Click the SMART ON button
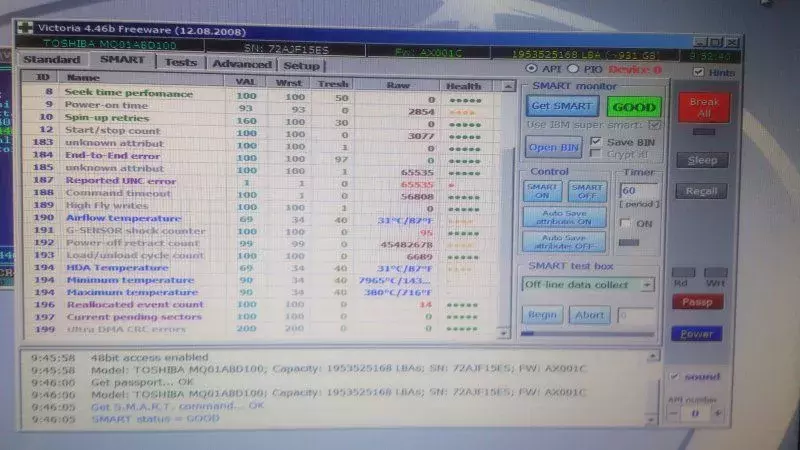 click(x=542, y=191)
